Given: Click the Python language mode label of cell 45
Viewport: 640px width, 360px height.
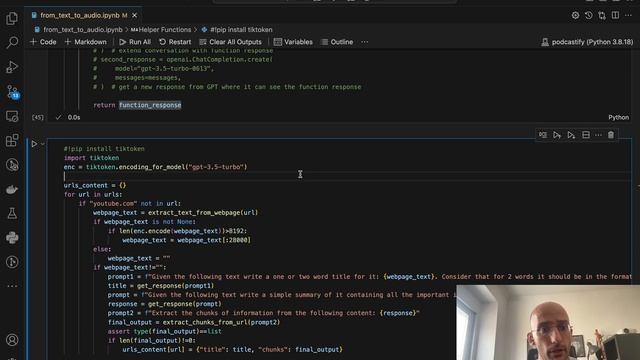Looking at the screenshot, I should coord(618,118).
